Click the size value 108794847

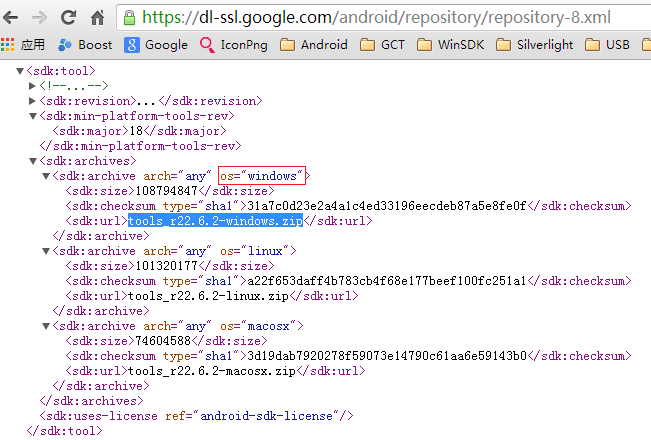click(166, 191)
